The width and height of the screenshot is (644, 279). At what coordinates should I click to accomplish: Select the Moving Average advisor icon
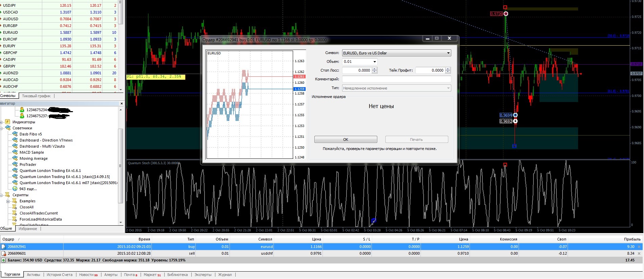coord(15,158)
